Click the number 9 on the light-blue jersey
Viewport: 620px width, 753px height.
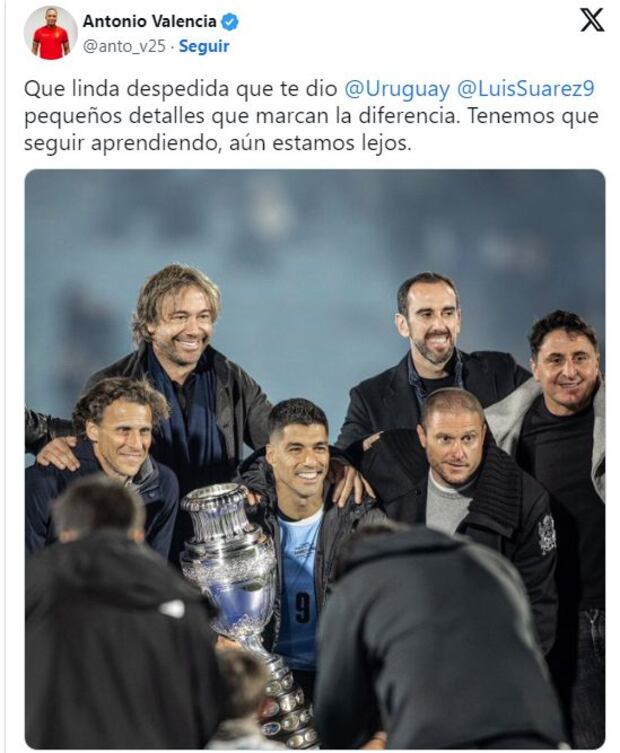point(302,607)
